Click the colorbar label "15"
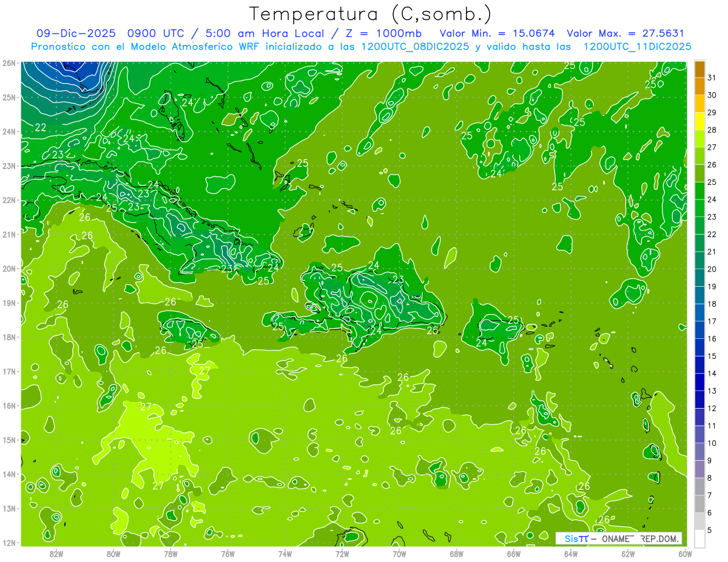Screen dimensions: 728x562 click(x=712, y=356)
